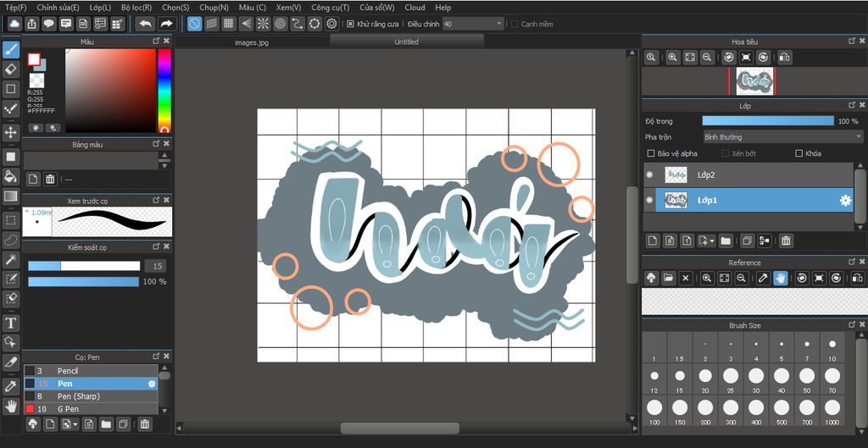Select the Eyedropper tool
The height and width of the screenshot is (448, 868).
pos(10,387)
